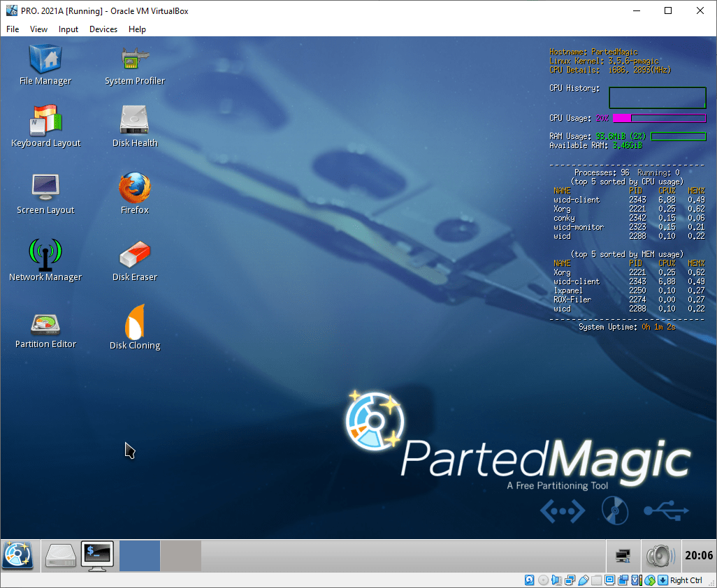The image size is (717, 588).
Task: Open Network Manager desktop icon
Action: (x=45, y=260)
